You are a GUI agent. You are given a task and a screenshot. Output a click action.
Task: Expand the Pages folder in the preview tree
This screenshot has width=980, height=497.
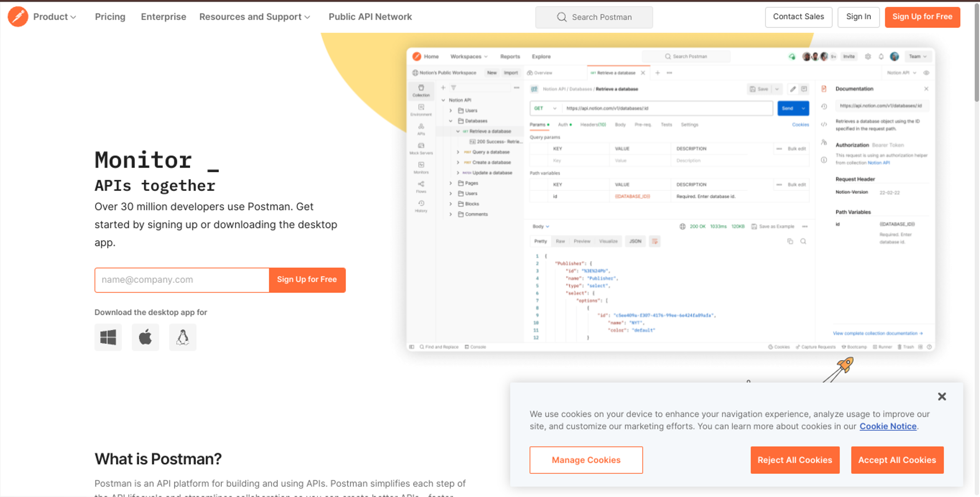(451, 183)
